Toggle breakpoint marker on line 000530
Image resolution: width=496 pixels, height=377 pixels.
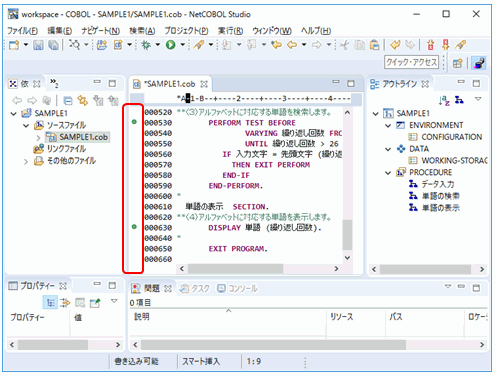coord(134,122)
